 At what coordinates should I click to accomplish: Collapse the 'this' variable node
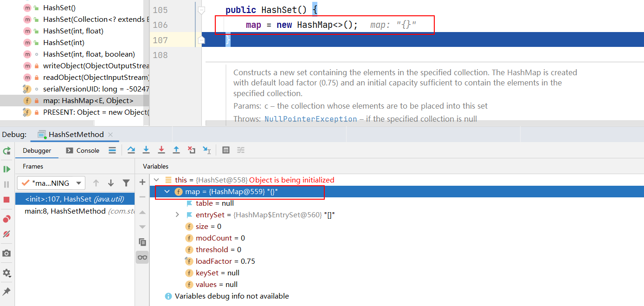[156, 180]
